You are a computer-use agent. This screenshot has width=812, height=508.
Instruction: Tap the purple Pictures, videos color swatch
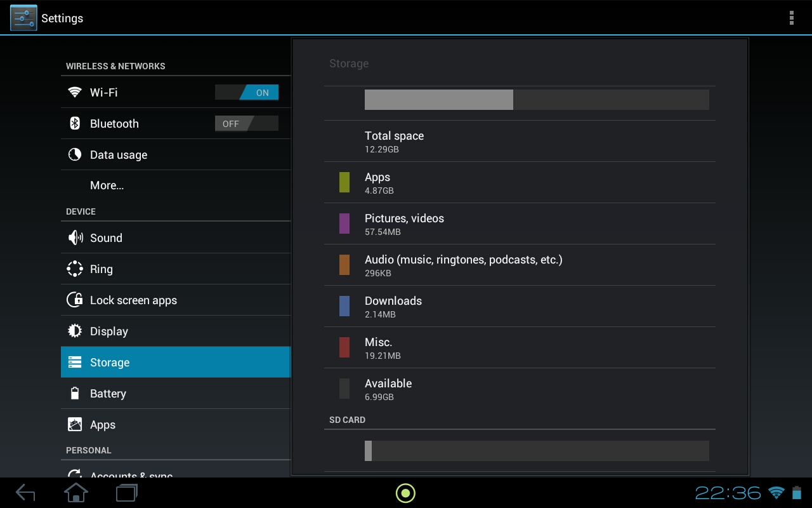[344, 224]
